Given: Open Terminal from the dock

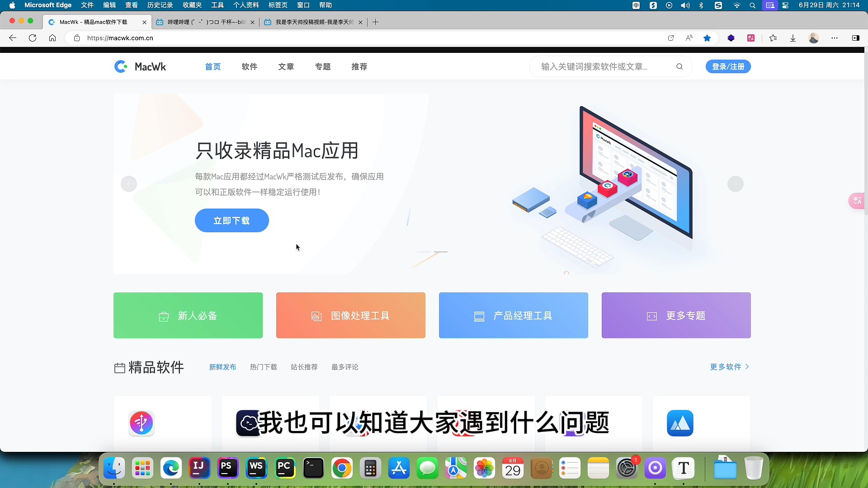Looking at the screenshot, I should tap(313, 469).
